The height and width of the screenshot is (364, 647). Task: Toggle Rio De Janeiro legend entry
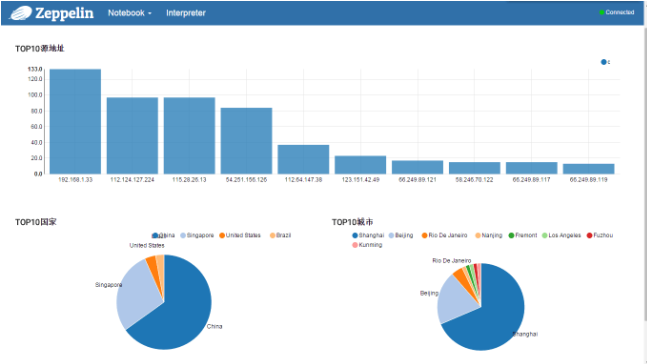tap(444, 235)
